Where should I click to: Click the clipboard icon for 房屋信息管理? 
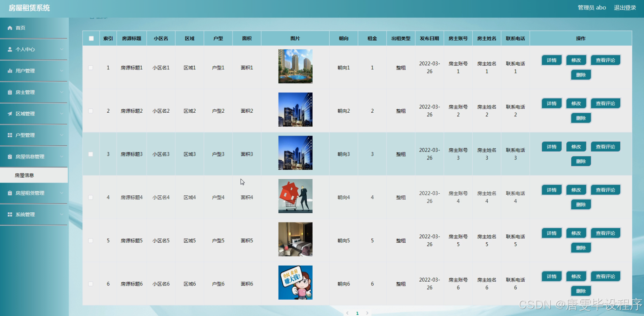tap(10, 156)
